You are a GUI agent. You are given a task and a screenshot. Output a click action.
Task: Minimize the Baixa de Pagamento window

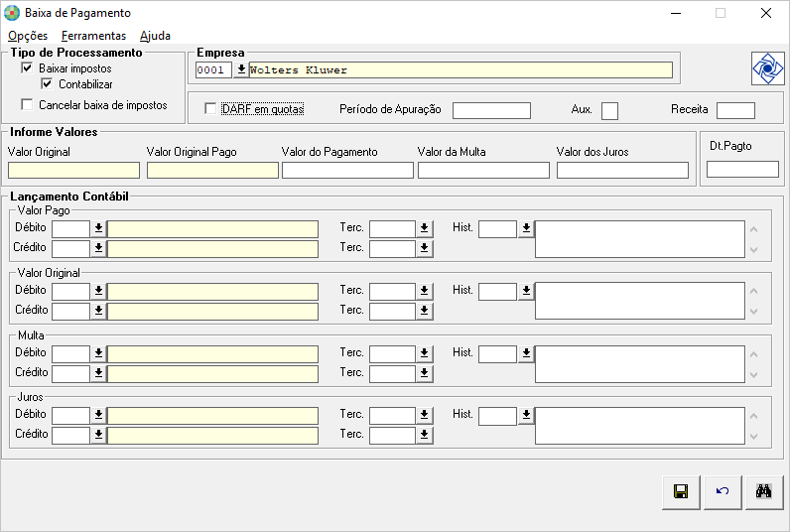click(x=676, y=13)
